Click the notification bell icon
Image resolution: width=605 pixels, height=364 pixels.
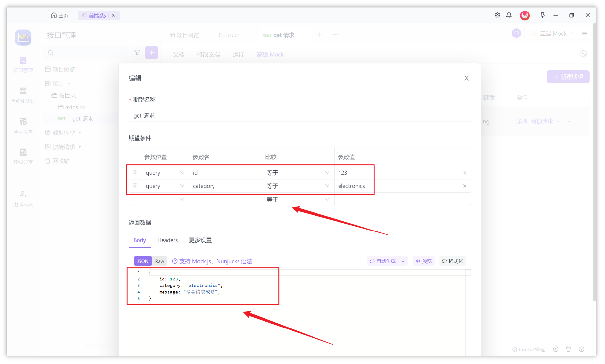click(509, 15)
